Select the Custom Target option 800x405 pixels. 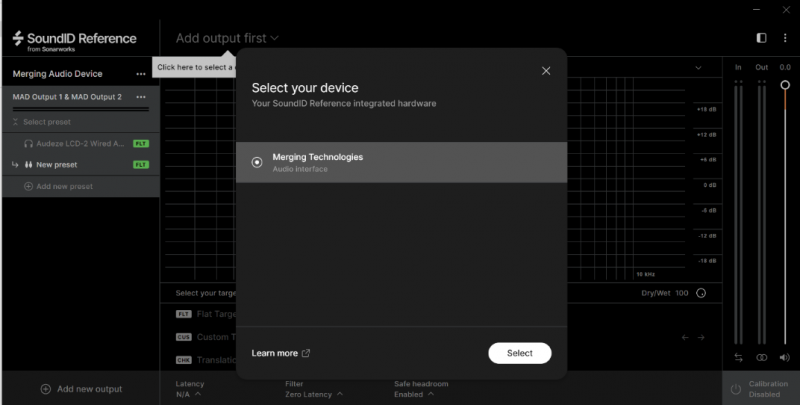coord(206,337)
